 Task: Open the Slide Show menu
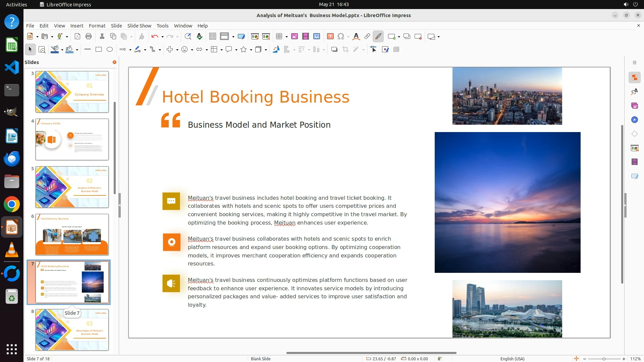pyautogui.click(x=139, y=26)
